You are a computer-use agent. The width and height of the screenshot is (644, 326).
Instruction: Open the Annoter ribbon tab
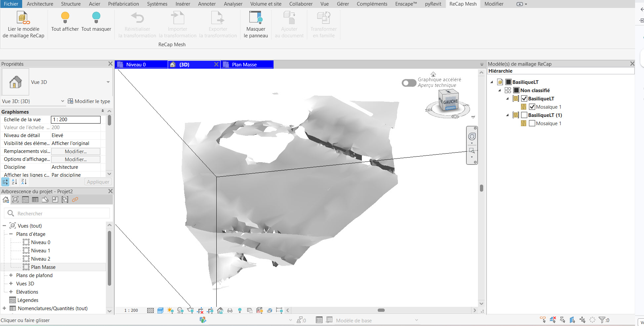(207, 4)
